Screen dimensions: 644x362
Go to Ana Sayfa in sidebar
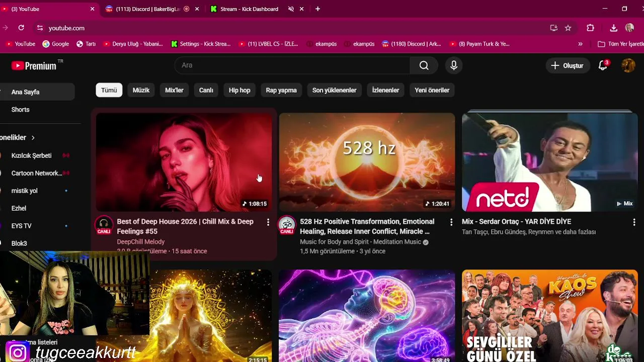tap(36, 92)
